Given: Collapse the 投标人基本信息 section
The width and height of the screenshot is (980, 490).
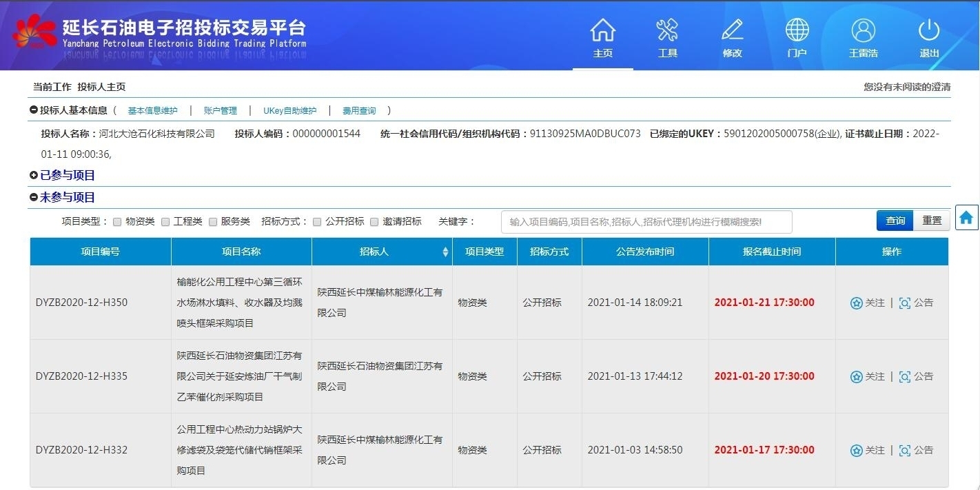Looking at the screenshot, I should coord(33,110).
